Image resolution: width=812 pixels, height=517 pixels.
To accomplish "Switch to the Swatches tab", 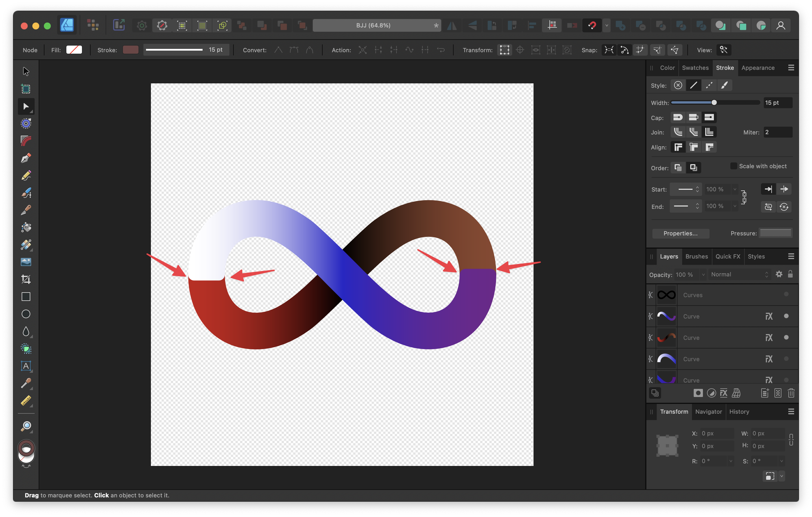I will [x=695, y=68].
